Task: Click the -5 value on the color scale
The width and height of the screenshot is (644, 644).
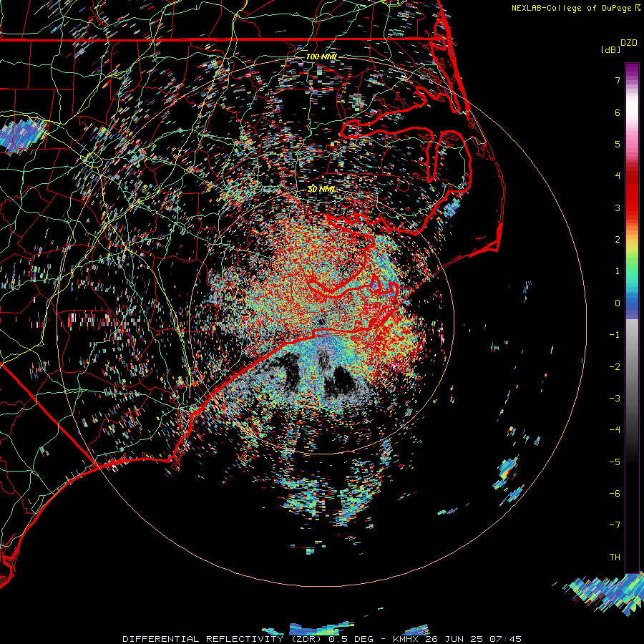Action: click(615, 462)
